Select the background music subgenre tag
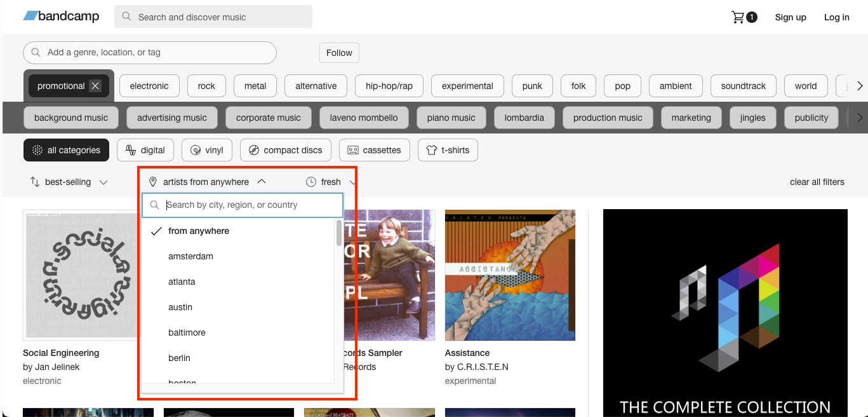This screenshot has height=417, width=868. tap(70, 117)
